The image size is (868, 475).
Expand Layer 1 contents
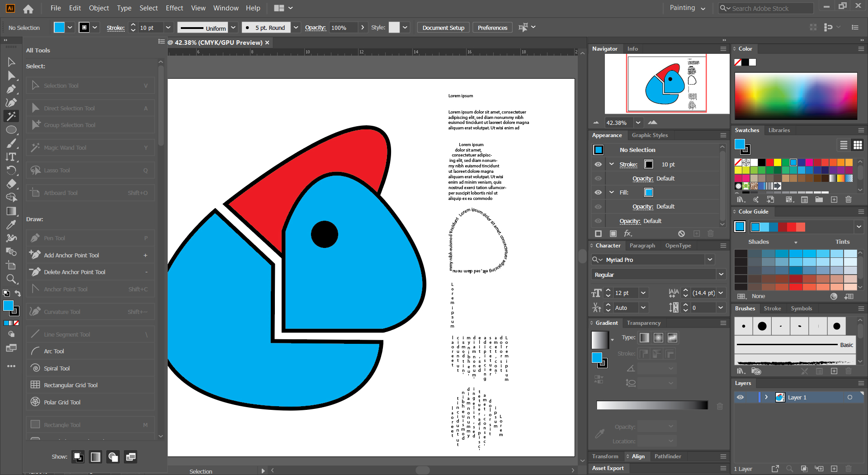[766, 397]
